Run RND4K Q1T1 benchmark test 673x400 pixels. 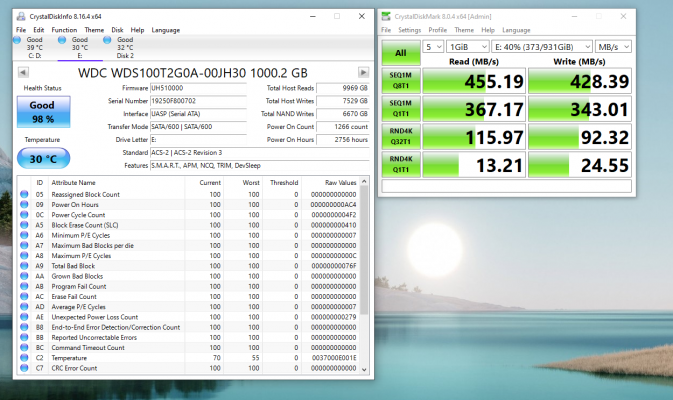(401, 164)
